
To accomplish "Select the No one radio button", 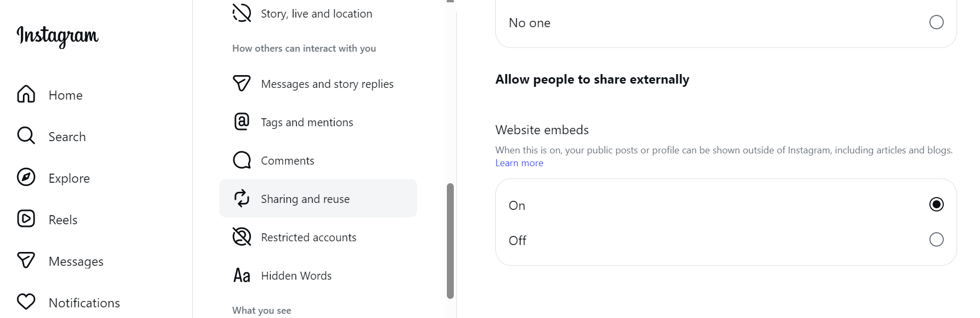I will [936, 22].
